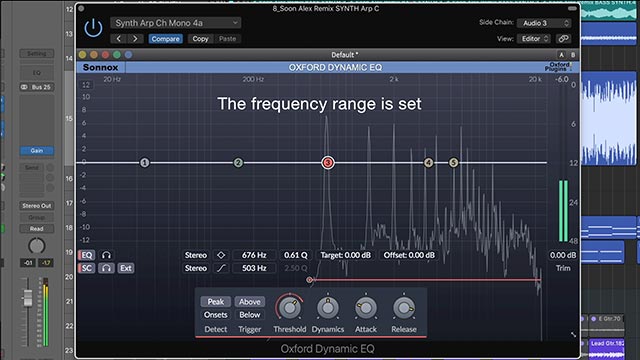The image size is (640, 360).
Task: Select Above trigger mode
Action: 249,302
